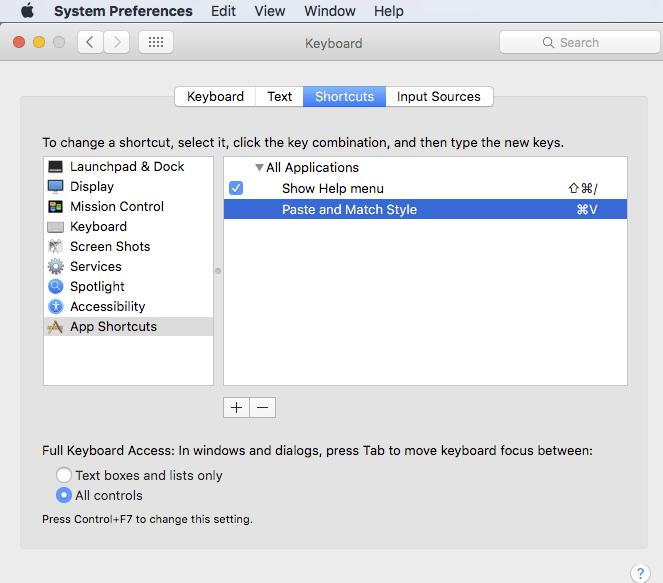Select the App Shortcuts icon
This screenshot has height=583, width=663.
55,326
